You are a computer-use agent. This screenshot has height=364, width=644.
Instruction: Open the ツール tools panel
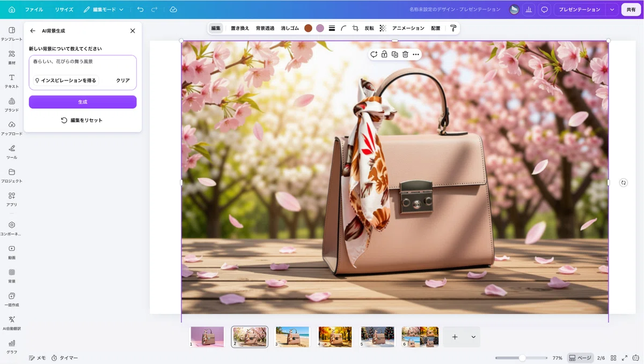click(x=12, y=152)
